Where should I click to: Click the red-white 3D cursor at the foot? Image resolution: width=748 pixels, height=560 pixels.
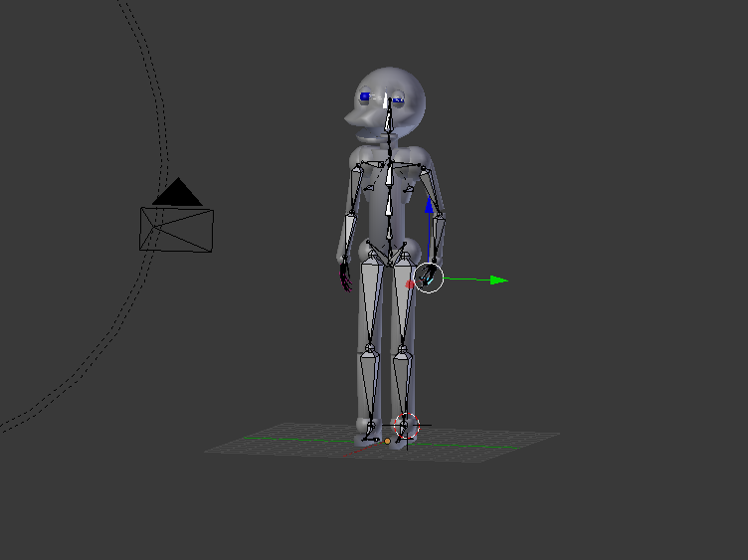coord(406,426)
